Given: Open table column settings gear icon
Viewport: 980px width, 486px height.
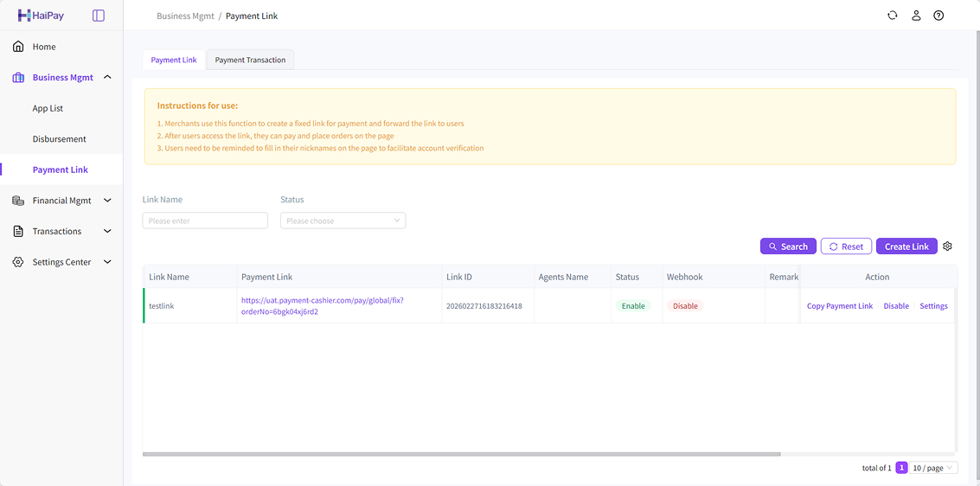Looking at the screenshot, I should tap(947, 246).
